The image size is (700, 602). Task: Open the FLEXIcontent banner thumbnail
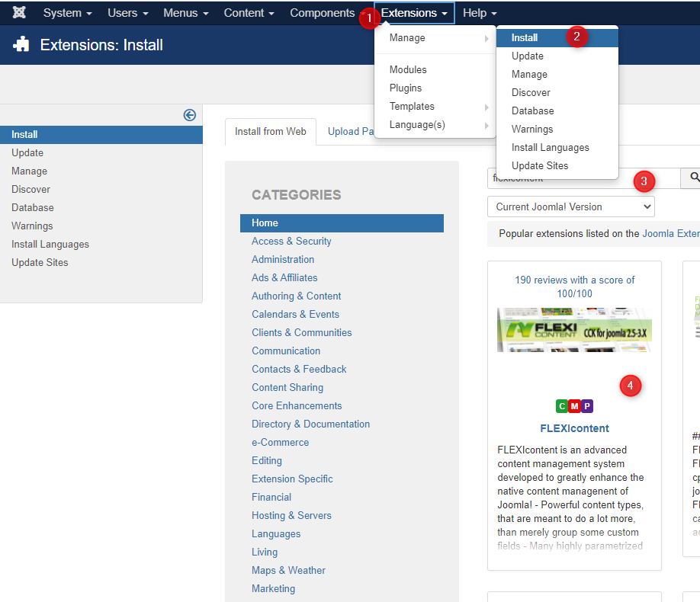point(574,330)
